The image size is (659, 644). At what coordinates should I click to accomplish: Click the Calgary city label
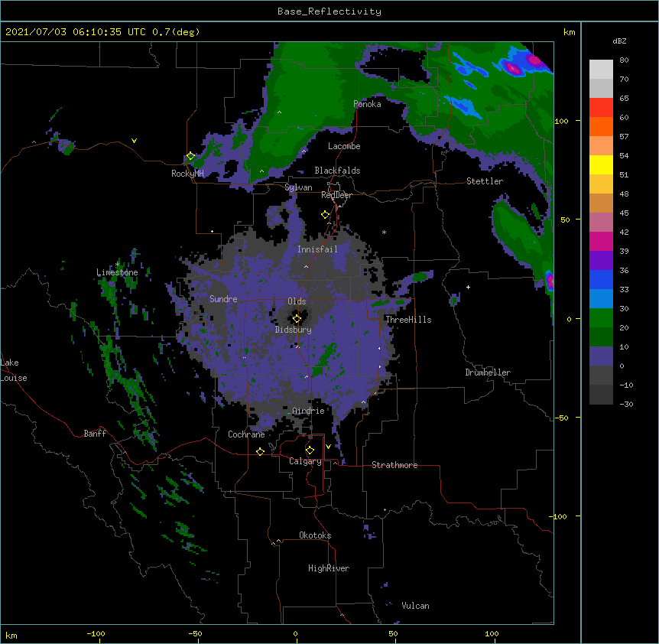coord(305,461)
